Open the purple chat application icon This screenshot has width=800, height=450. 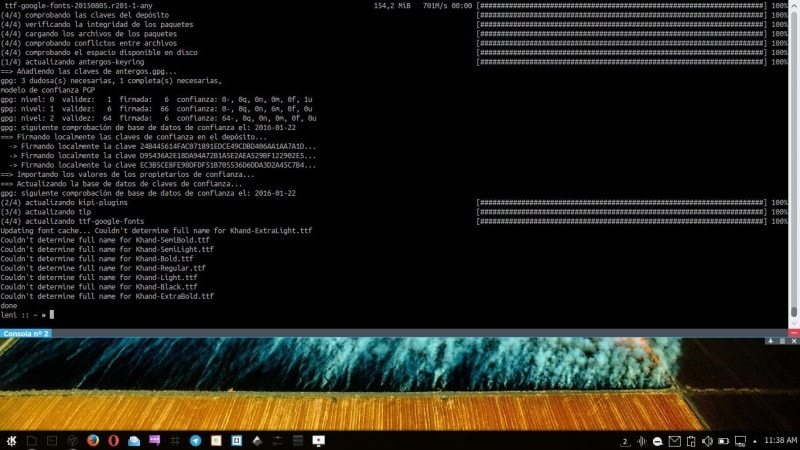[x=154, y=441]
